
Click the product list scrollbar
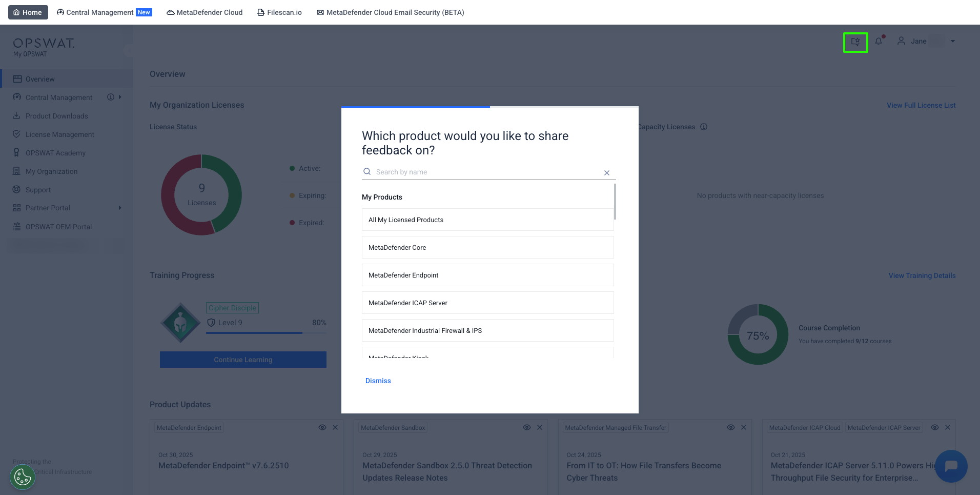click(x=615, y=202)
